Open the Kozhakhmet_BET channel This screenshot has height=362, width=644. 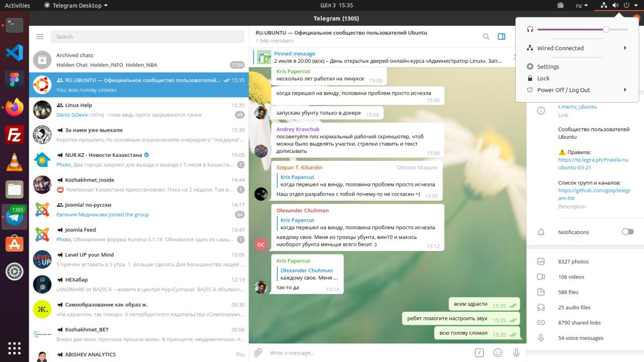tap(139, 334)
